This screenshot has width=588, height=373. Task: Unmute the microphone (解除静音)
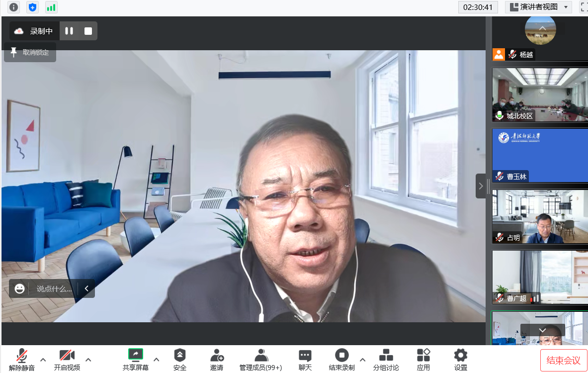tap(22, 359)
